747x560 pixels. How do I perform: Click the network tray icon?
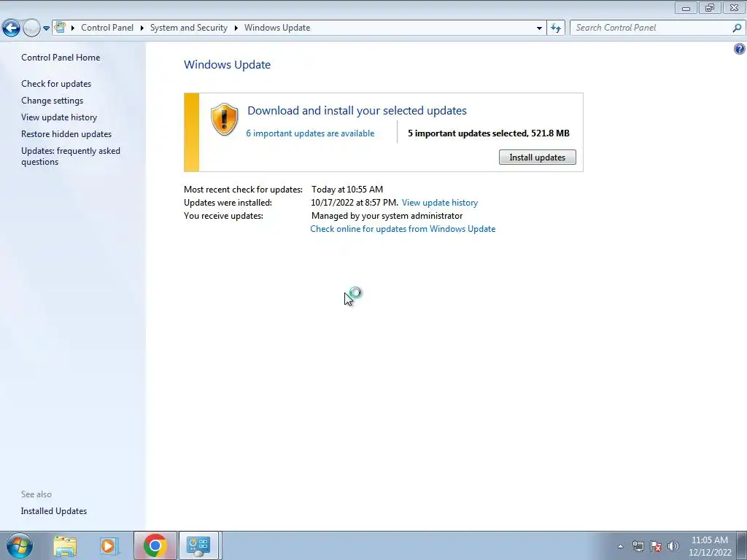638,546
